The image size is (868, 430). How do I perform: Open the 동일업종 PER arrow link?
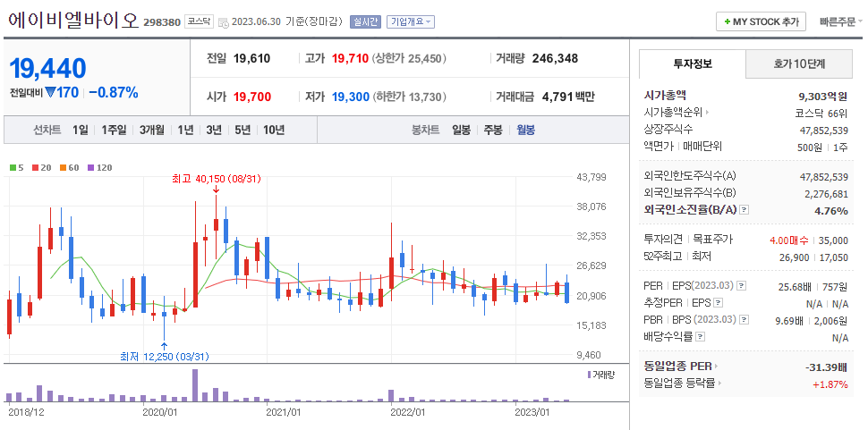[715, 366]
